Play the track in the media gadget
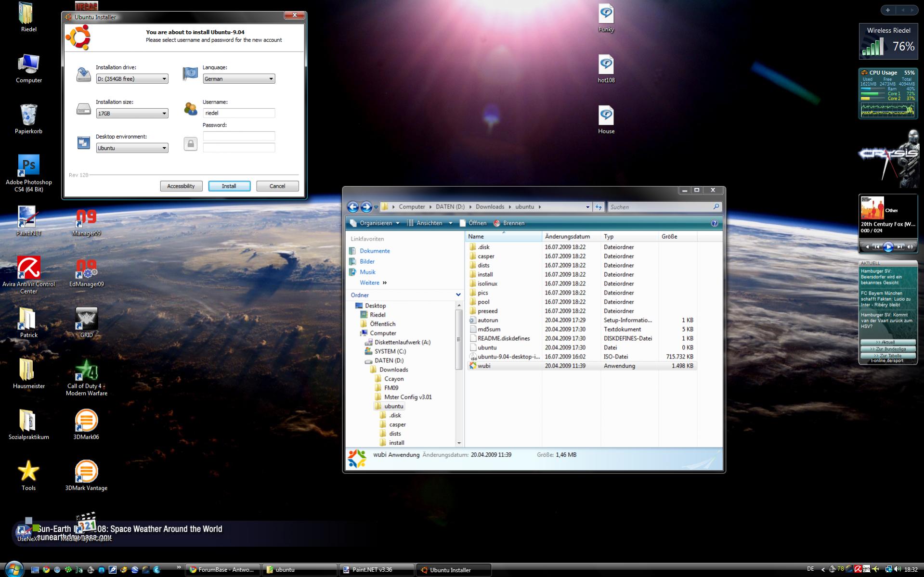 (x=888, y=247)
